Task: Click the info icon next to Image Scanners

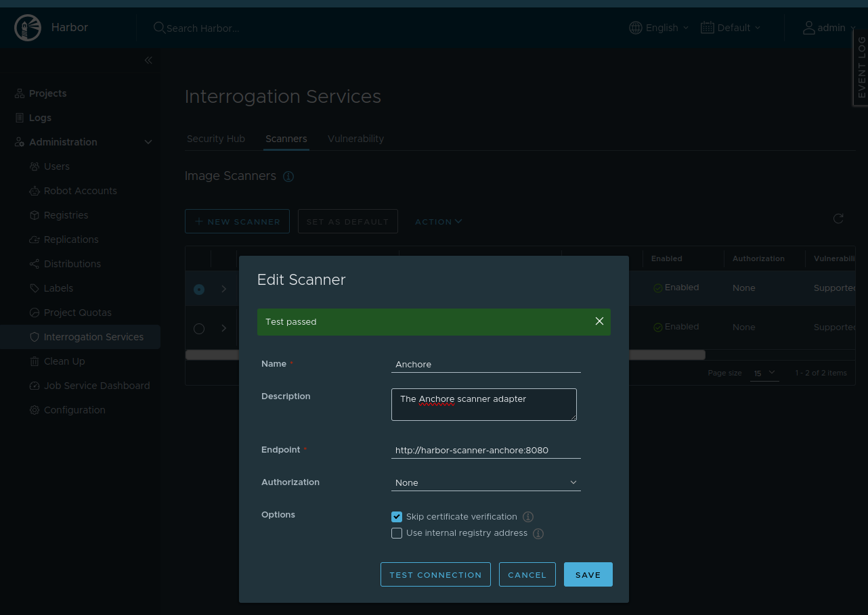Action: coord(288,177)
